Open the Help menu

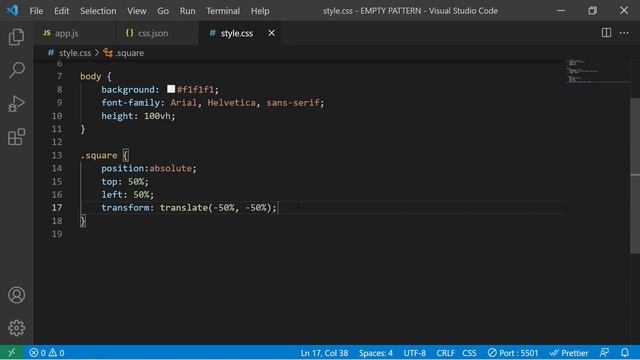pyautogui.click(x=260, y=11)
